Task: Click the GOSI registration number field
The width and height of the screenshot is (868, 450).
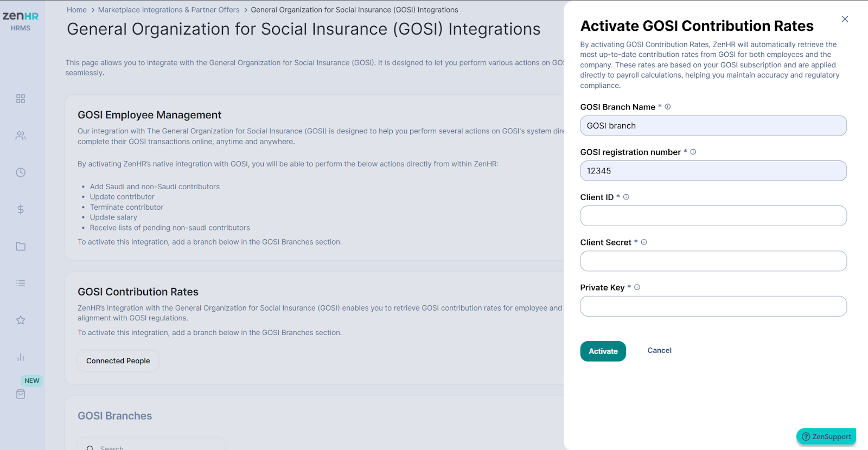Action: coord(713,171)
